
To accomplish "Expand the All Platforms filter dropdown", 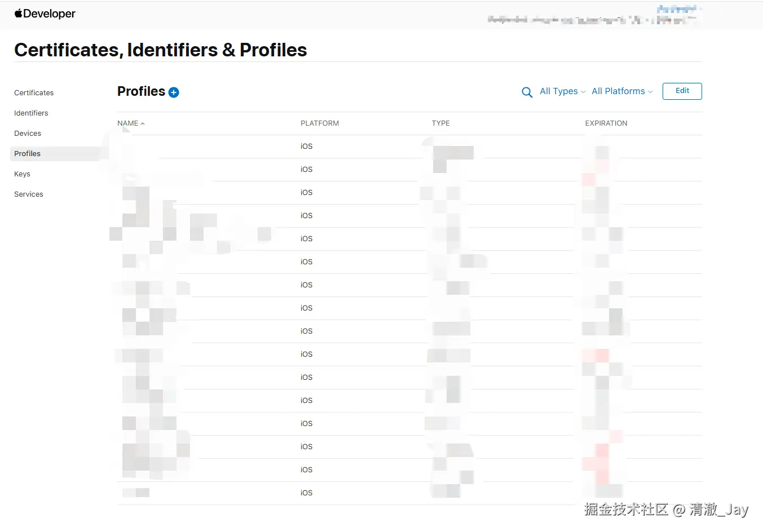I will (x=622, y=91).
